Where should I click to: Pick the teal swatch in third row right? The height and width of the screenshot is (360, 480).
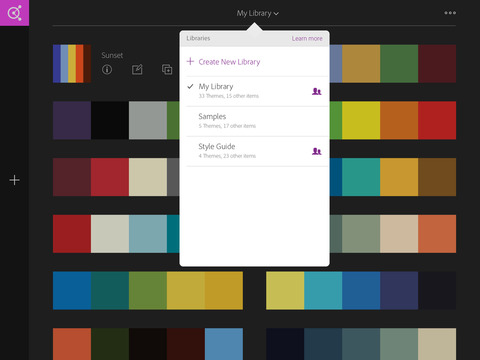[361, 177]
